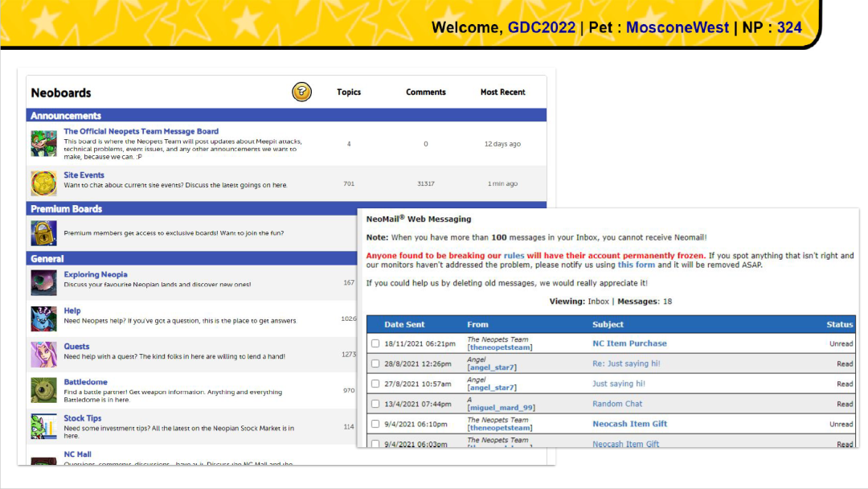
Task: Open the NC Mall board link
Action: [x=77, y=454]
